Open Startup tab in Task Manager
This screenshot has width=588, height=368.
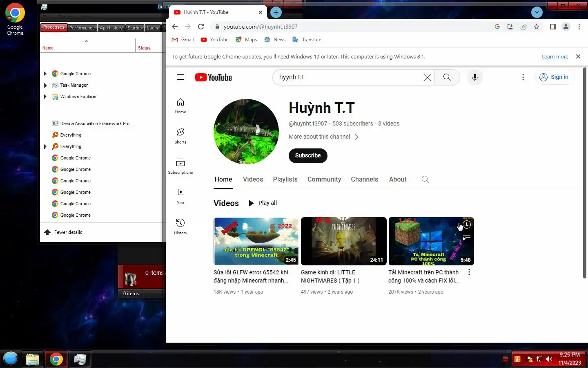point(134,28)
